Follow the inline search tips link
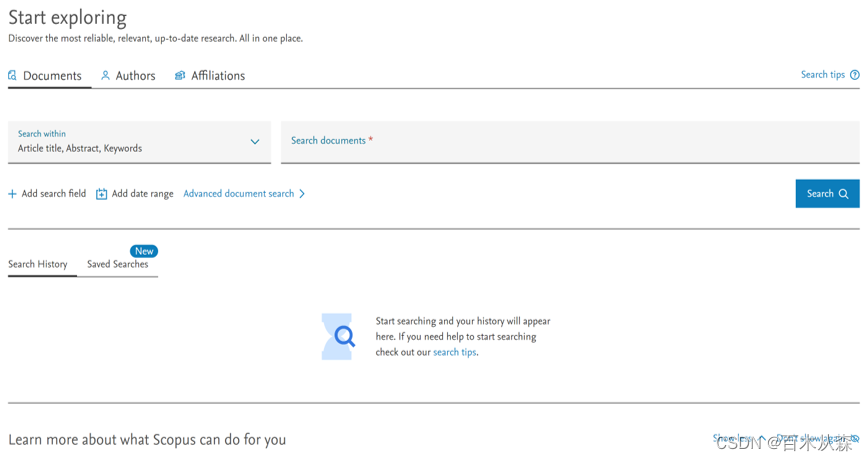868x461 pixels. (454, 352)
